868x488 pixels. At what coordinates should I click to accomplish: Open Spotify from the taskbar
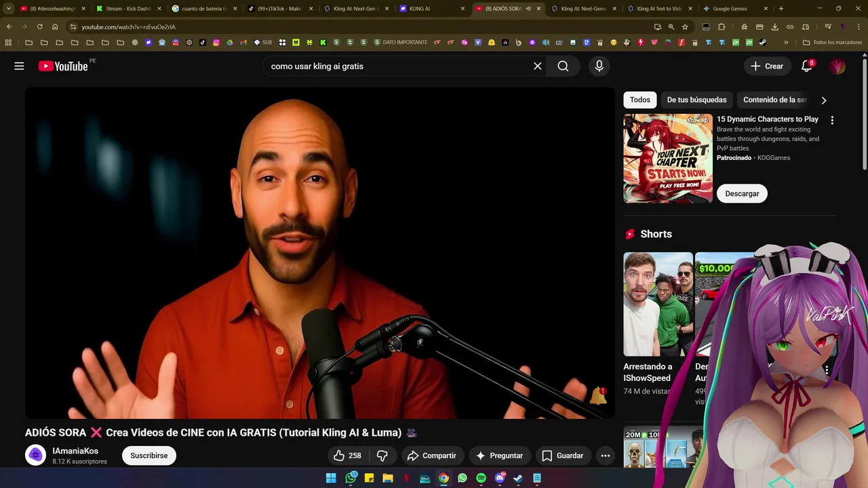[481, 478]
